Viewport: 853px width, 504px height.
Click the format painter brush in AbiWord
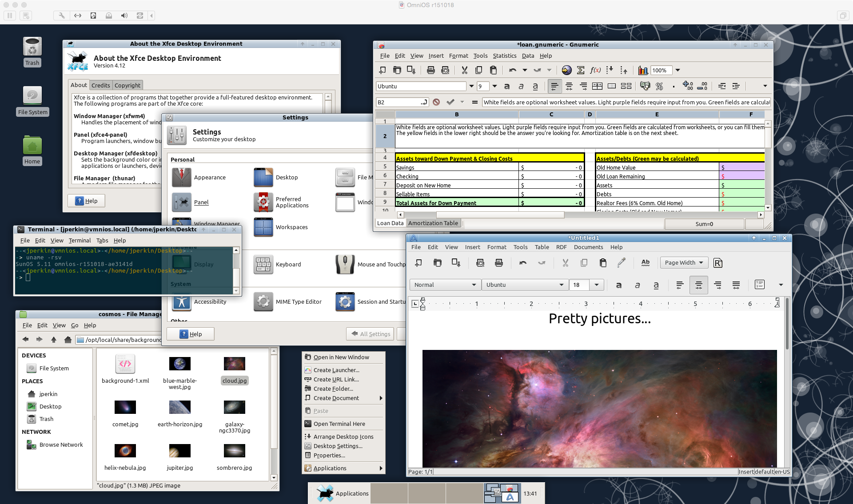621,263
